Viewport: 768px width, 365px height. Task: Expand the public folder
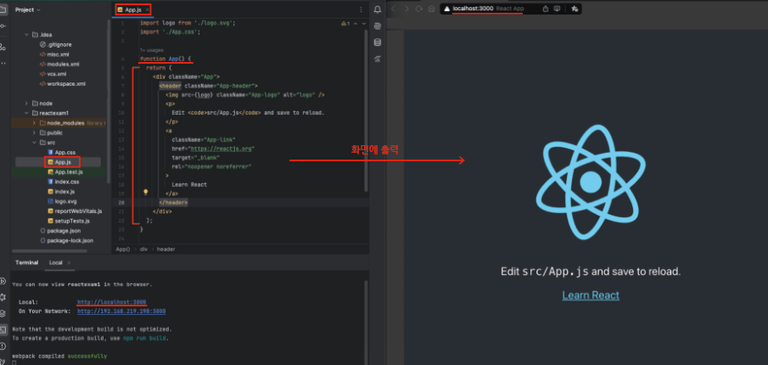[x=34, y=133]
